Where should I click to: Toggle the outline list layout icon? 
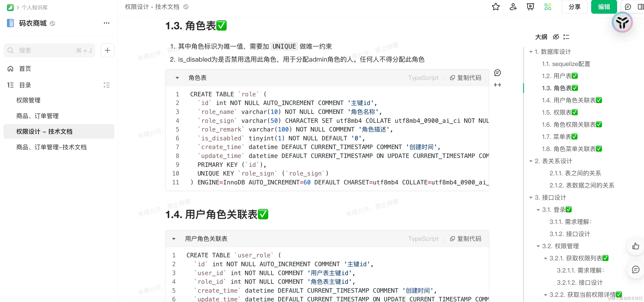566,37
